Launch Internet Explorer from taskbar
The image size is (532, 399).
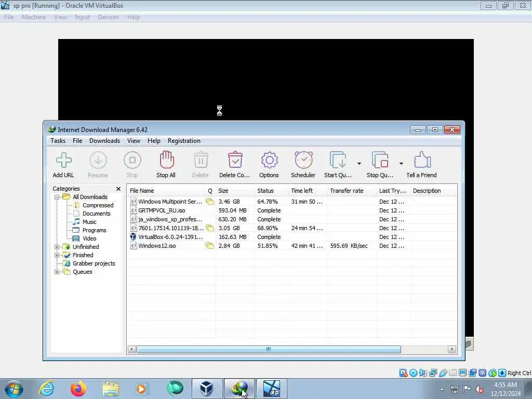coord(46,389)
